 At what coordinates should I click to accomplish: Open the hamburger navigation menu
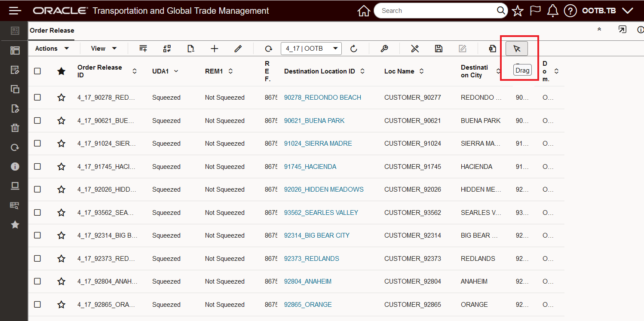(x=15, y=11)
